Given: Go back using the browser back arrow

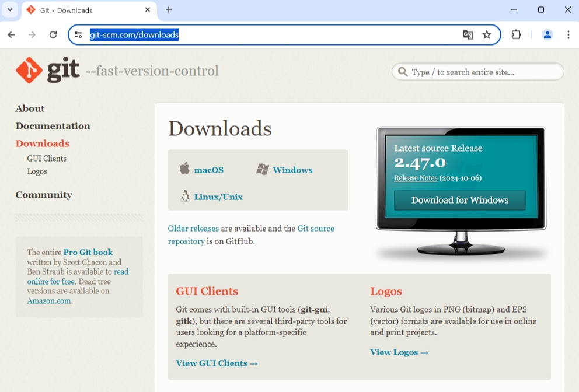Looking at the screenshot, I should pos(12,34).
